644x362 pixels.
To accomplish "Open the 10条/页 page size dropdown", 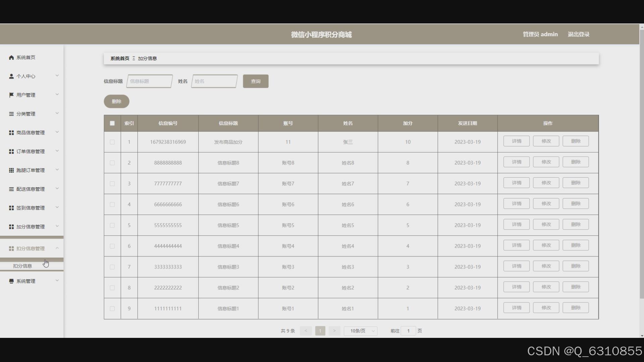I will [x=361, y=331].
